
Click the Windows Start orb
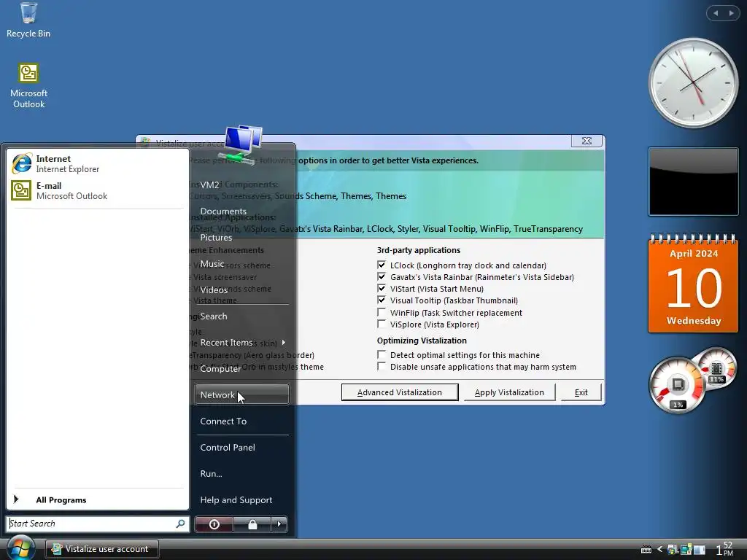click(x=20, y=548)
